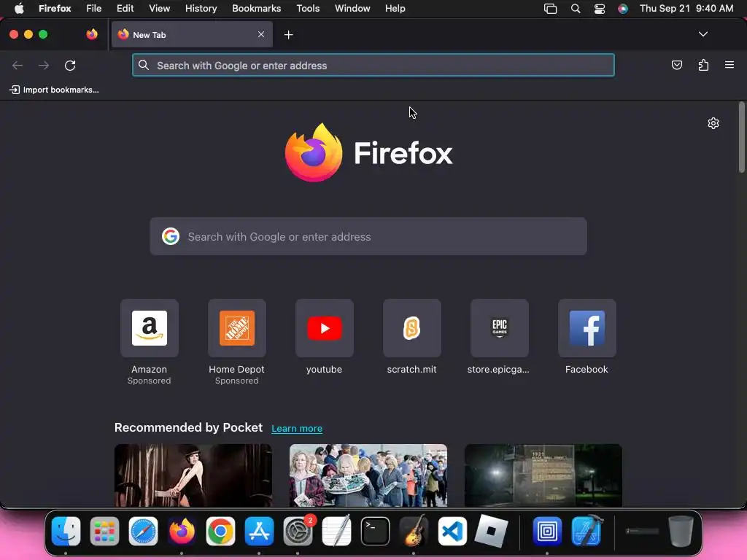Open the Window menu
The image size is (747, 560).
pyautogui.click(x=352, y=9)
